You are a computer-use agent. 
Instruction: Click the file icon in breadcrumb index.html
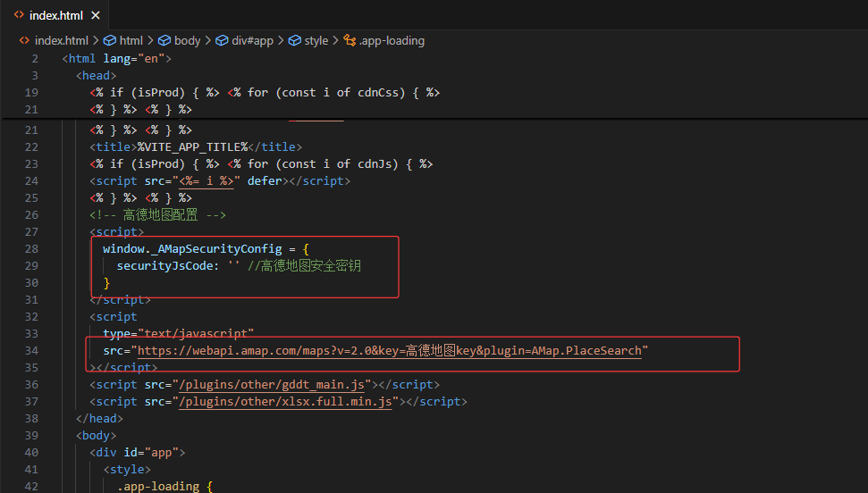(24, 40)
